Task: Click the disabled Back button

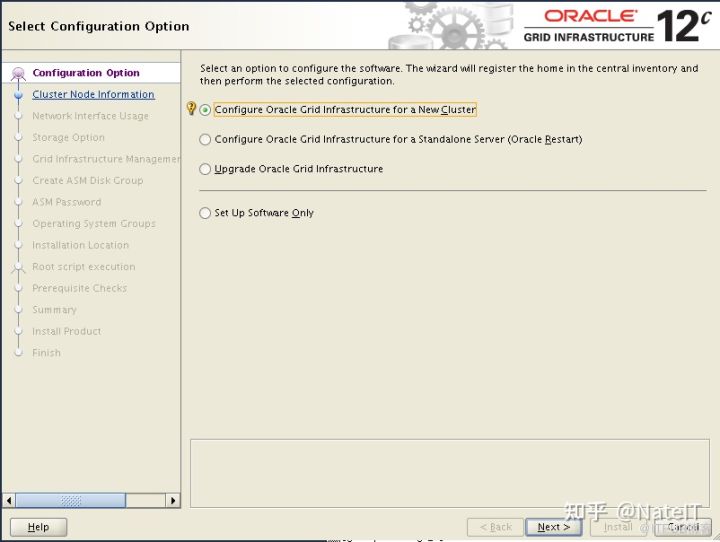Action: pyautogui.click(x=495, y=527)
